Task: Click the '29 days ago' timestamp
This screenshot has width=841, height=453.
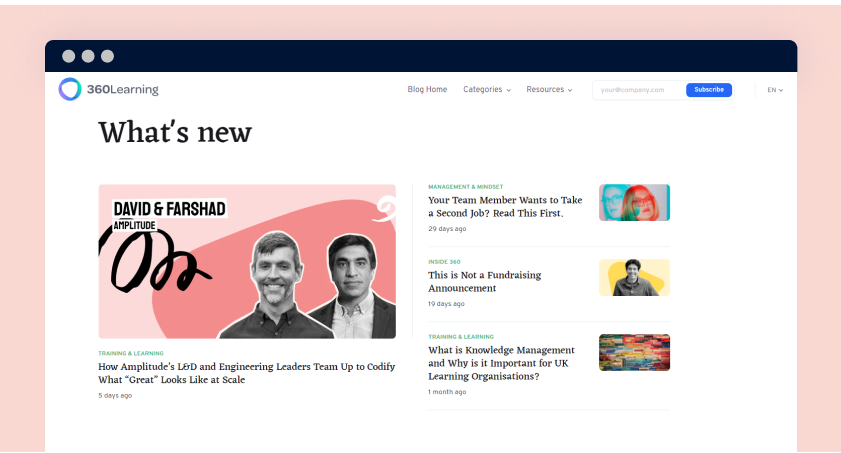Action: [x=447, y=229]
